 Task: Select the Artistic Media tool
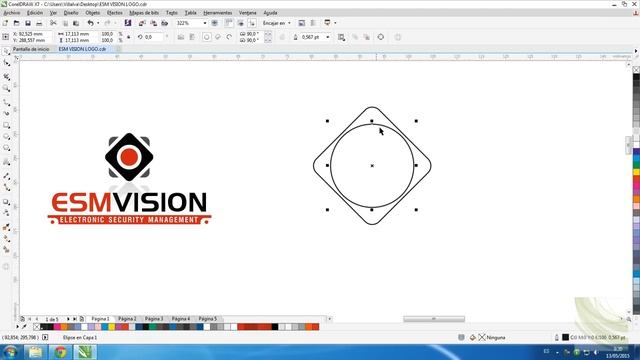pos(6,113)
